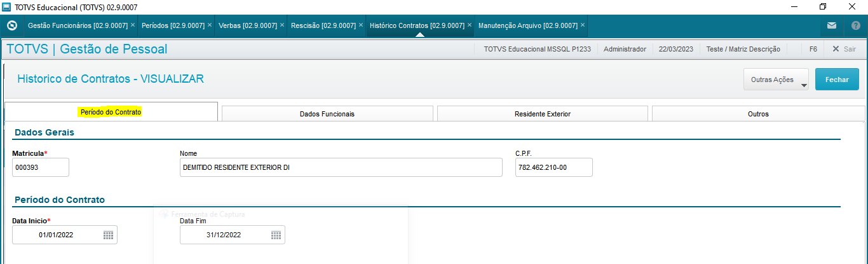Click the Historico de Contratos - VISUALIZAR heading
The width and height of the screenshot is (868, 264).
tap(111, 79)
